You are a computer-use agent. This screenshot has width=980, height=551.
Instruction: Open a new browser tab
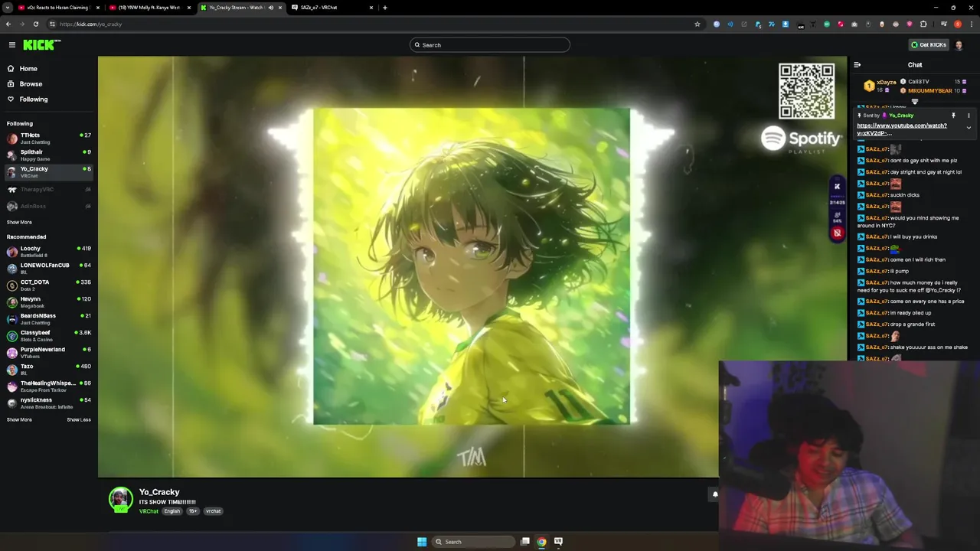(385, 8)
